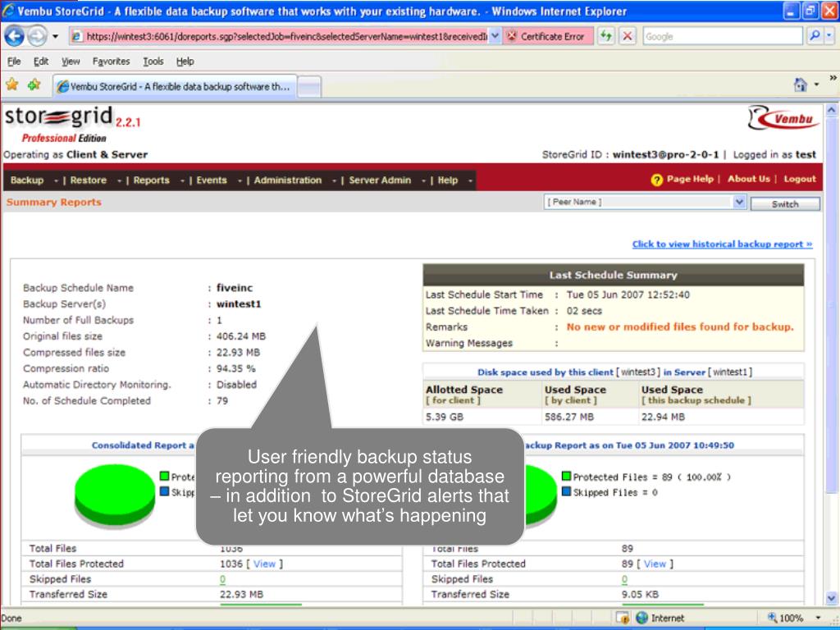Expand toolbar overflow chevron
The width and height of the screenshot is (840, 630).
[x=833, y=78]
